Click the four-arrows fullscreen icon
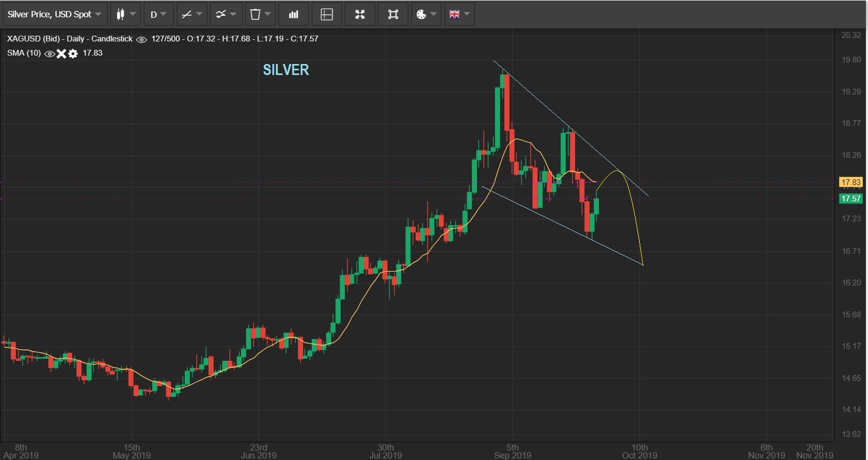The width and height of the screenshot is (868, 460). (360, 14)
